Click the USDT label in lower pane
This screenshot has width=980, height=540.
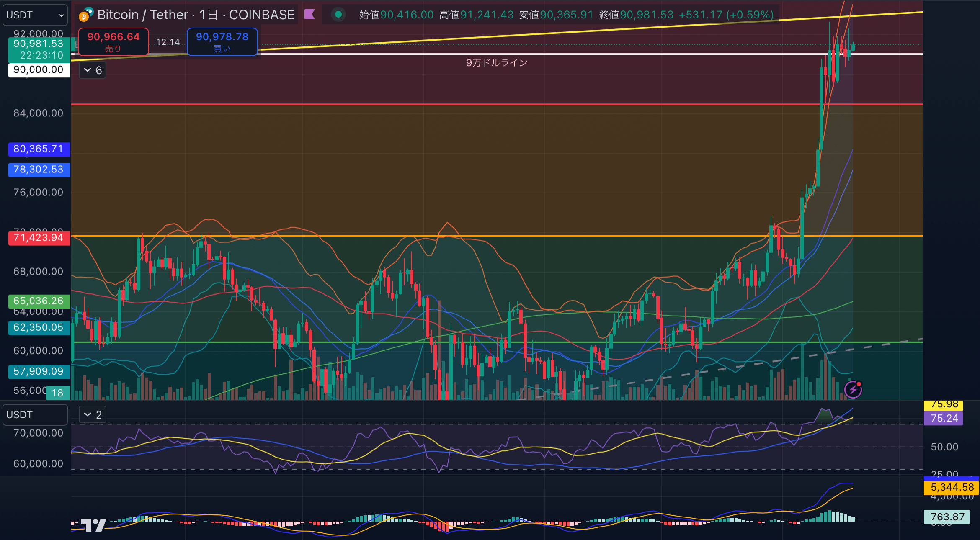coord(35,415)
